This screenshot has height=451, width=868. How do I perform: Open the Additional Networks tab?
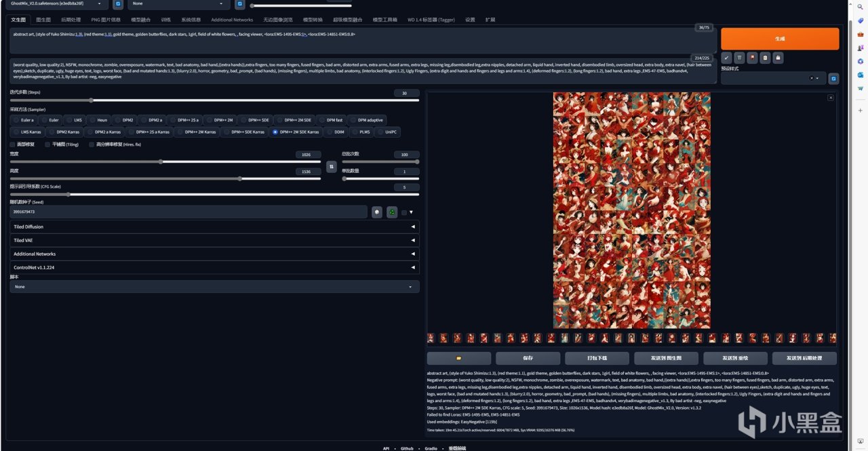click(232, 20)
